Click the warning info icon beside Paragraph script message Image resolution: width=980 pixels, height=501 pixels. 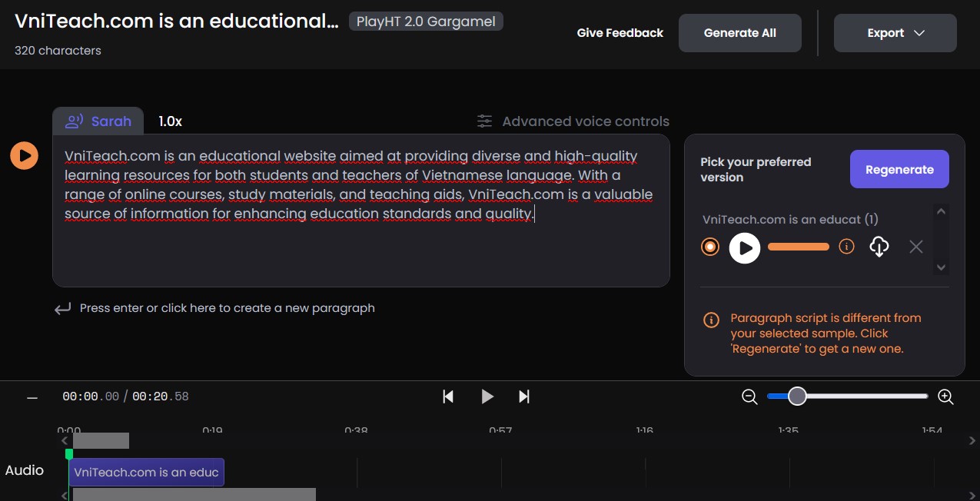(x=712, y=319)
